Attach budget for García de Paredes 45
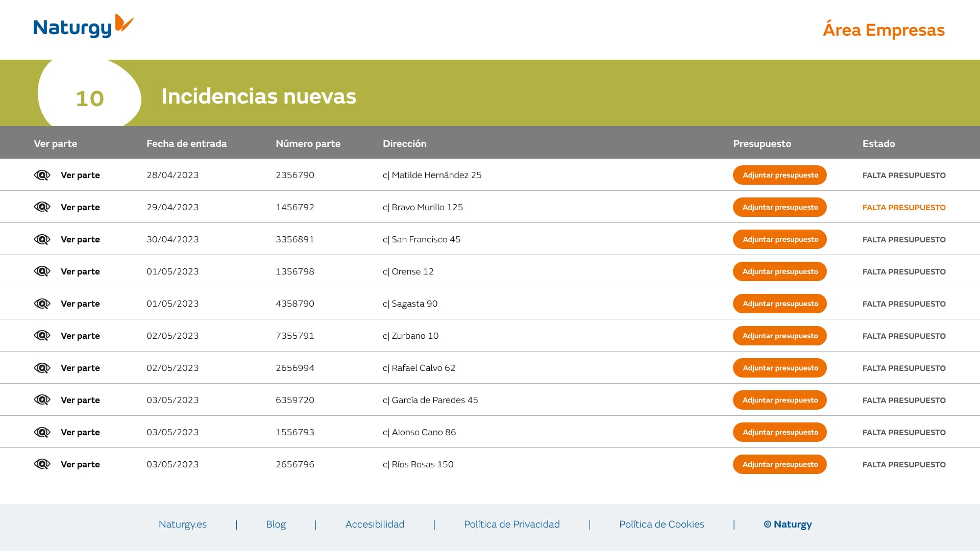 [779, 400]
